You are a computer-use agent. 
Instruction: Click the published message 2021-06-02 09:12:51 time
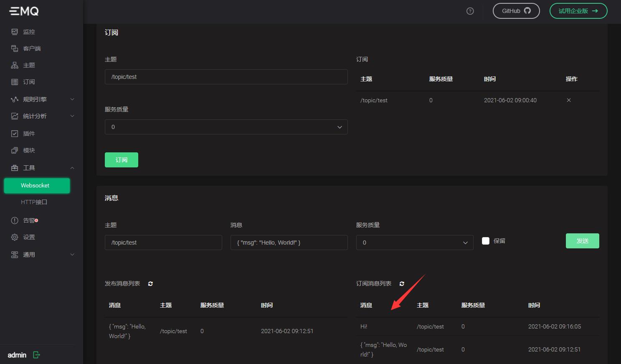coord(287,331)
